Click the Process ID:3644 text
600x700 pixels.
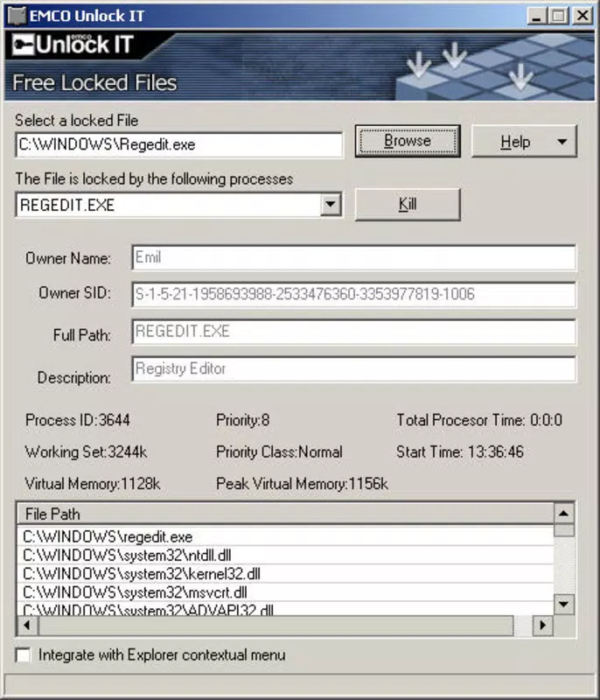78,420
